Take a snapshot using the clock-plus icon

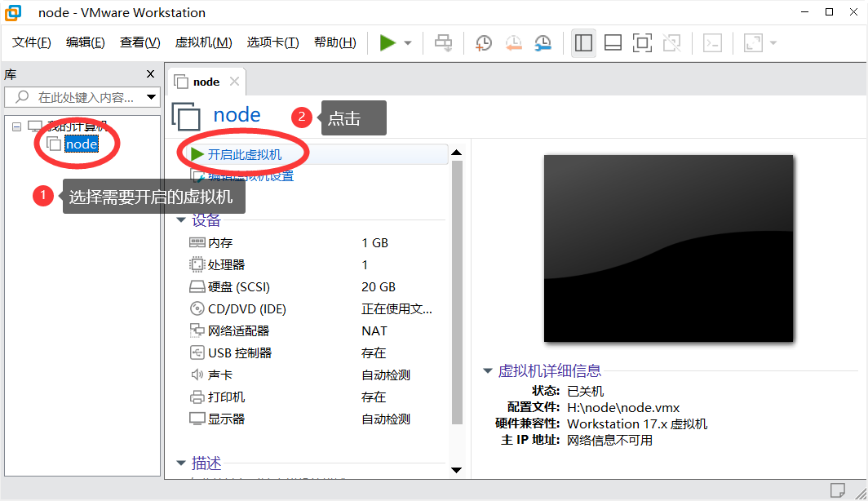pyautogui.click(x=484, y=43)
